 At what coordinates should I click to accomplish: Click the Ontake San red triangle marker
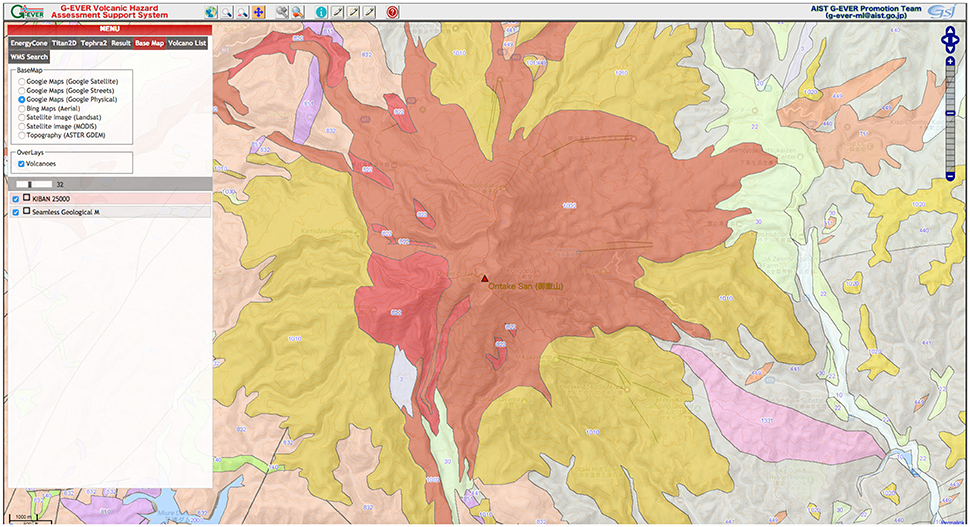[484, 278]
